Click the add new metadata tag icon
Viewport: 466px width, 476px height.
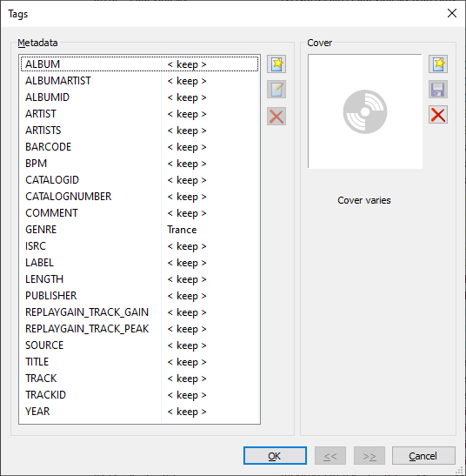click(x=276, y=64)
